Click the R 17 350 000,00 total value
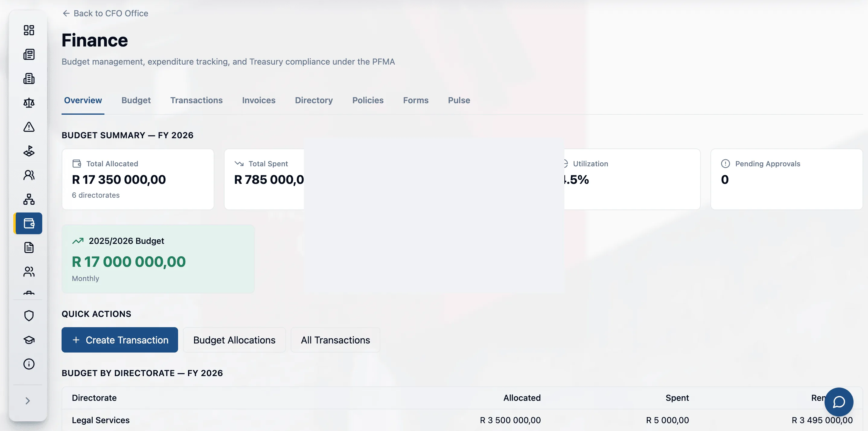The height and width of the screenshot is (431, 868). 119,180
